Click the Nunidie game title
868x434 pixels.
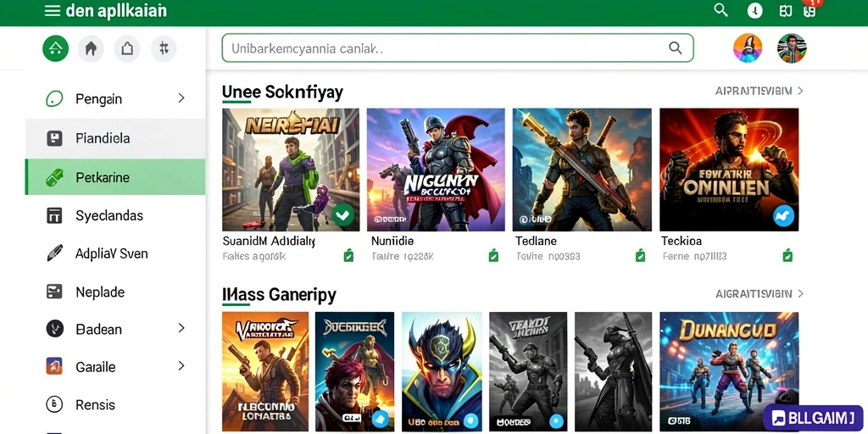click(392, 242)
